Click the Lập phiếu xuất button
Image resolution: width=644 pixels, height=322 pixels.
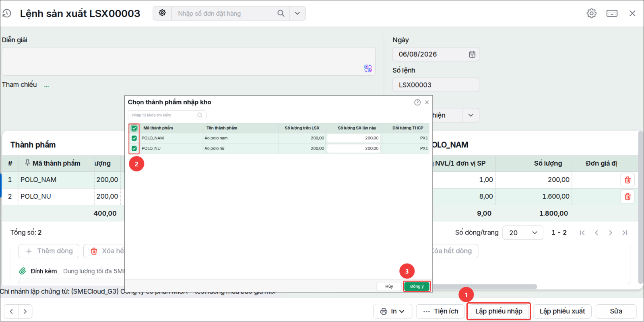tap(562, 311)
